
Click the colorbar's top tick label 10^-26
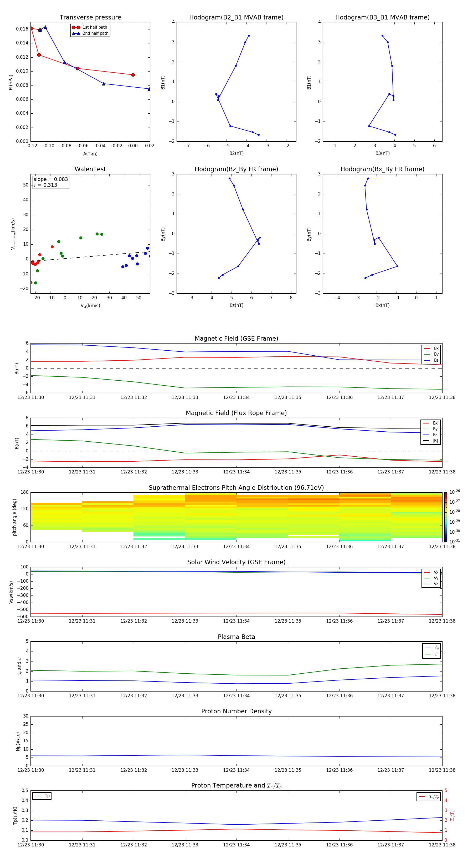point(455,492)
